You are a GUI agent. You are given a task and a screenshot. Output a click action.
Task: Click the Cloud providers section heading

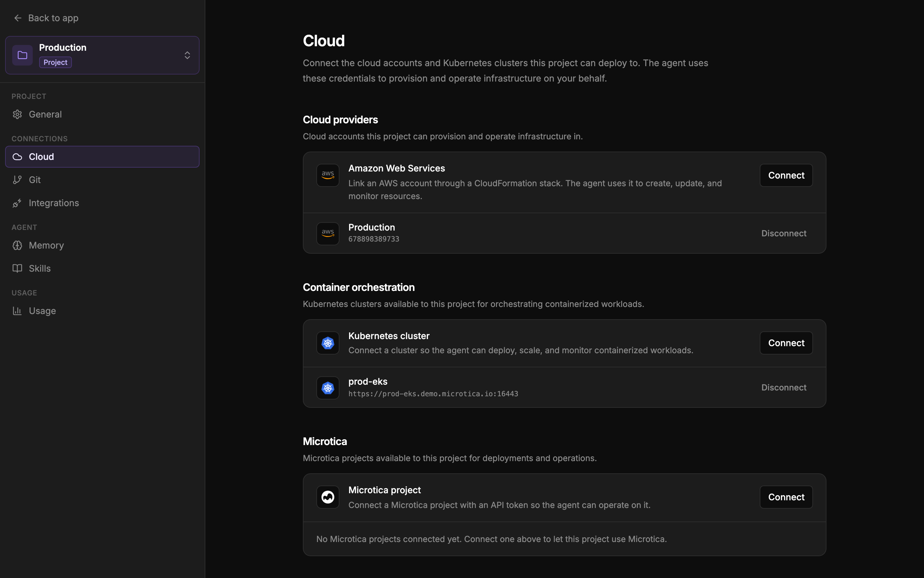340,120
